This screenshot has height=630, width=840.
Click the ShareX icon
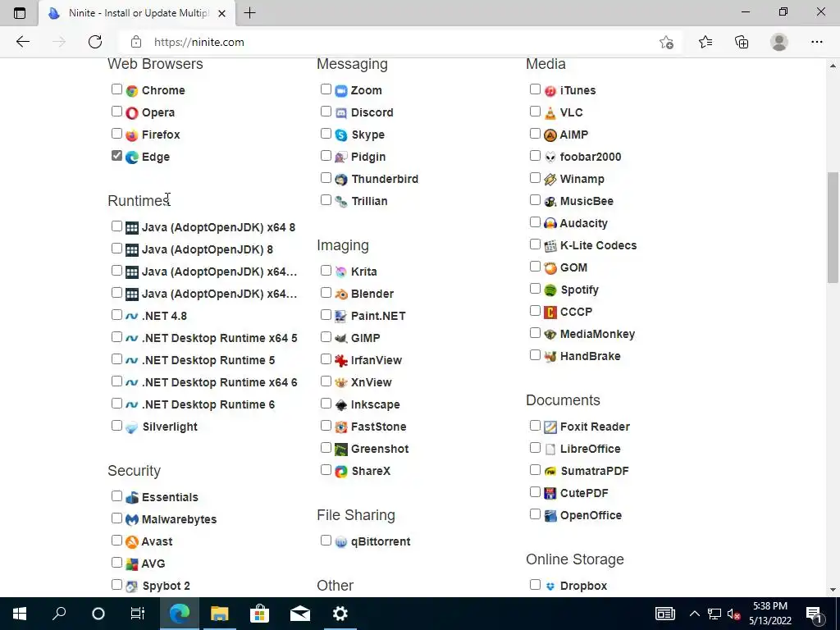coord(341,471)
